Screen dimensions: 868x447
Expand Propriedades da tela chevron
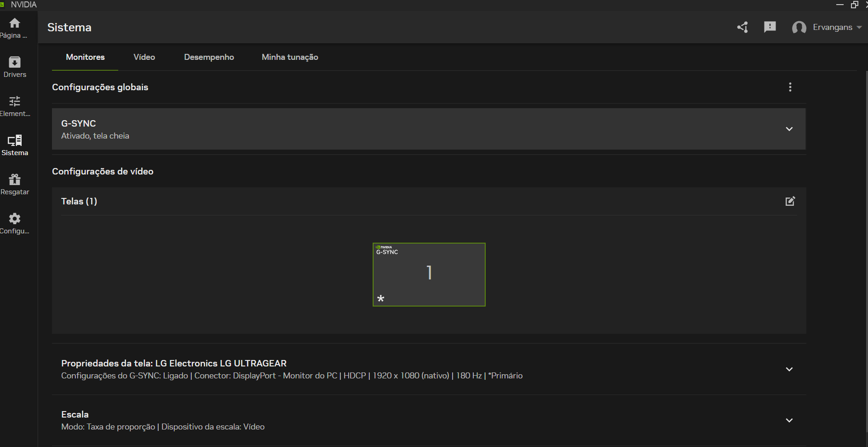click(x=789, y=369)
